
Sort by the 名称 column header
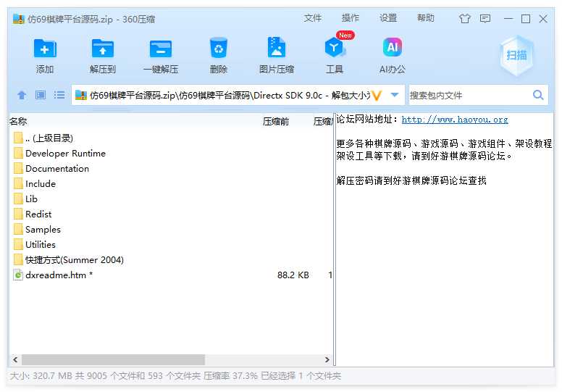click(x=18, y=122)
